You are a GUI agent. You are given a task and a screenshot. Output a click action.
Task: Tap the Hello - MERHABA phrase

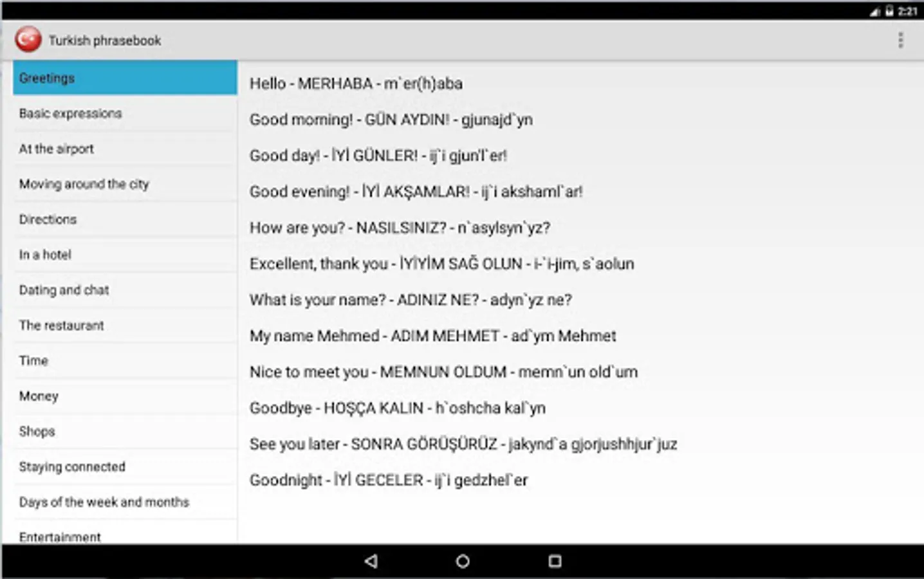[356, 84]
